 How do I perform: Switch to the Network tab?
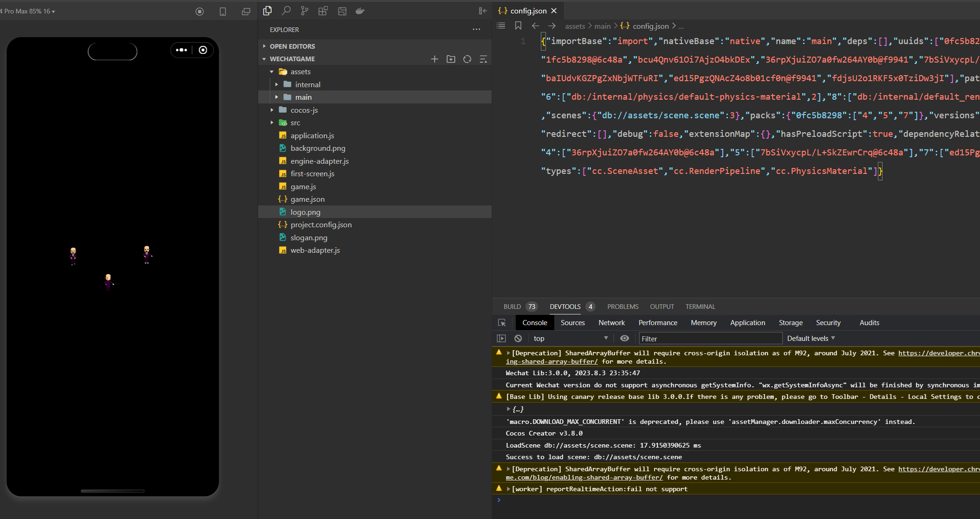click(x=611, y=323)
